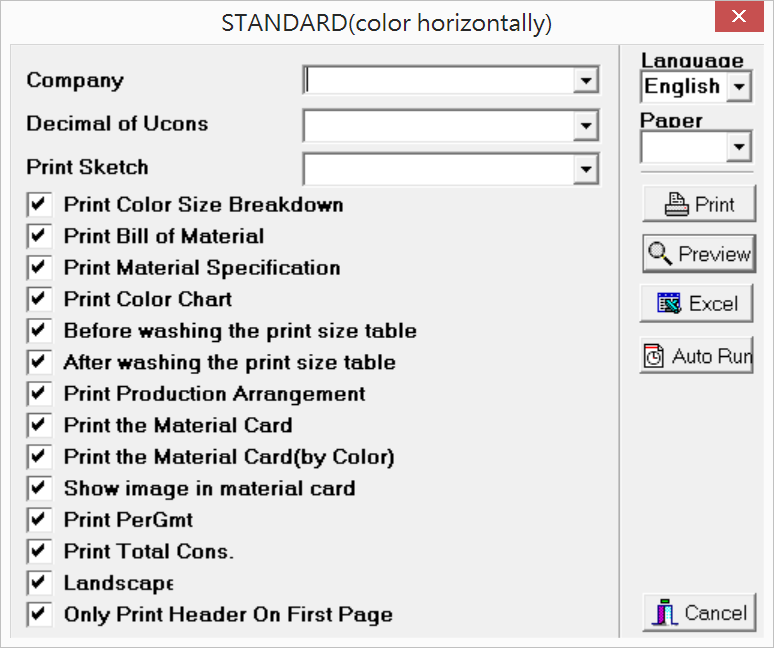
Task: Uncheck Print Total Cons. option
Action: pos(39,551)
